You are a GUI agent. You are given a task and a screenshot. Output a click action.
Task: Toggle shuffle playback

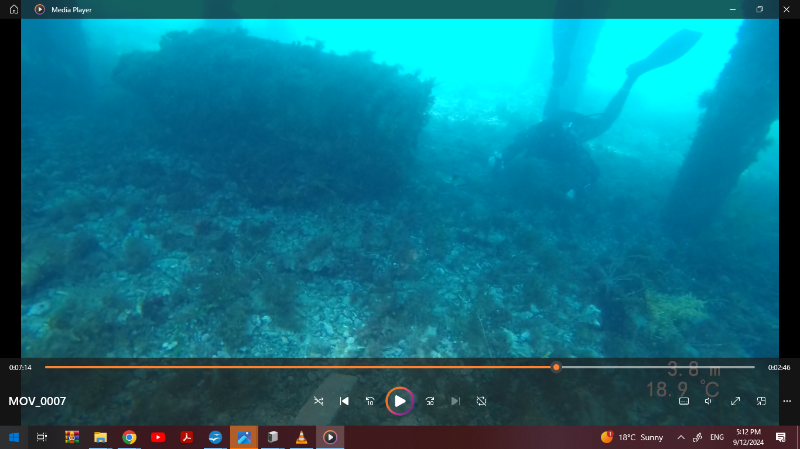(319, 401)
